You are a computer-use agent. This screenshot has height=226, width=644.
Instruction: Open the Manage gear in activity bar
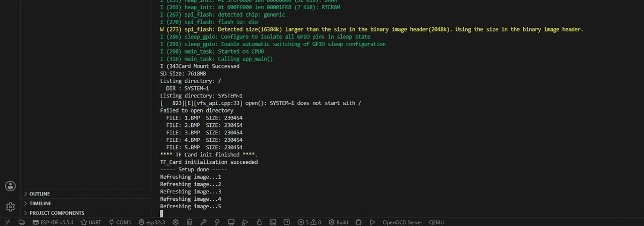click(x=10, y=206)
